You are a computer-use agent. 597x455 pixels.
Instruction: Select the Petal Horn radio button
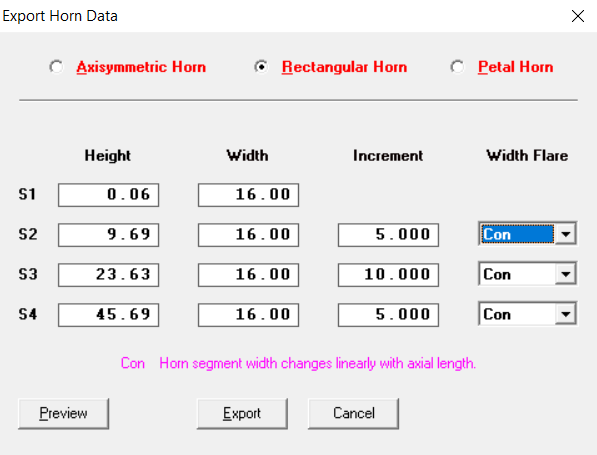click(457, 67)
